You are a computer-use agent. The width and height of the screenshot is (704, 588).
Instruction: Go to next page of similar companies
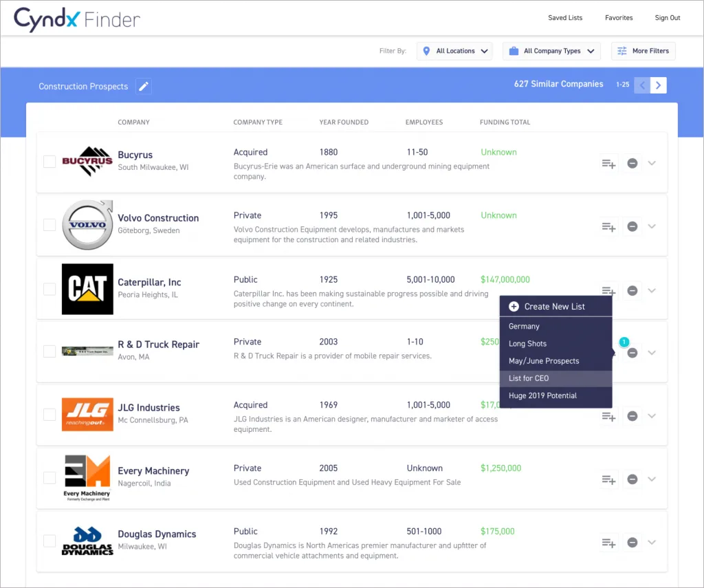(x=658, y=85)
